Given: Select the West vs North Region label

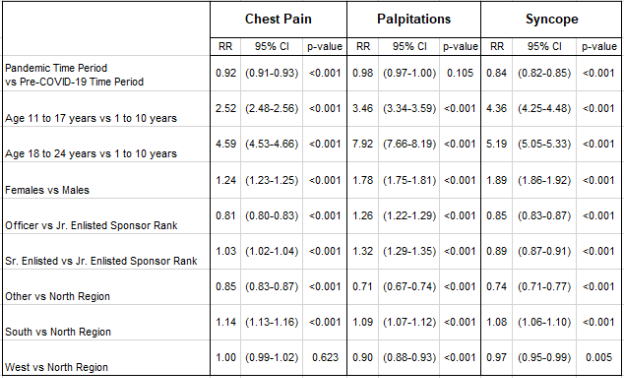Looking at the screenshot, I should pos(57,367).
